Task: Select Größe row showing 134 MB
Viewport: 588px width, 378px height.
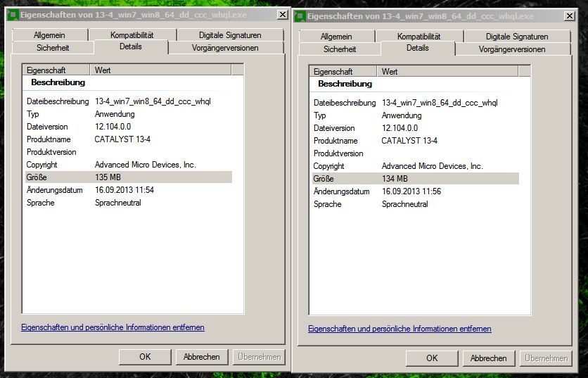Action: click(416, 179)
